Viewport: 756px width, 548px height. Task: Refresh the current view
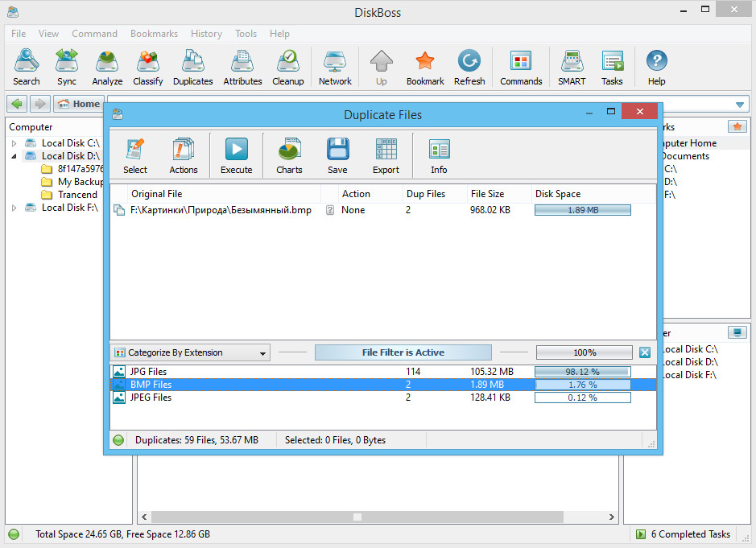[x=469, y=68]
